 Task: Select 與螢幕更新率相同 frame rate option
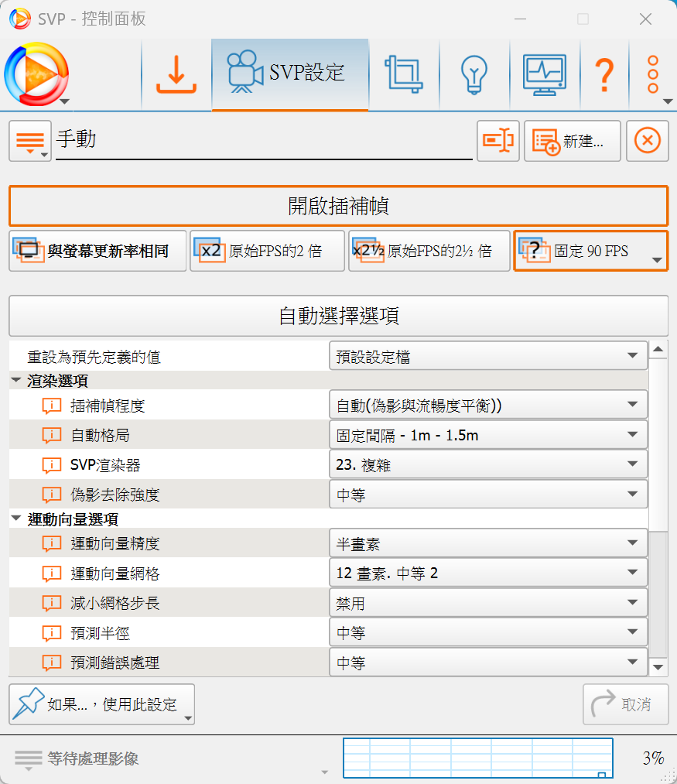97,251
